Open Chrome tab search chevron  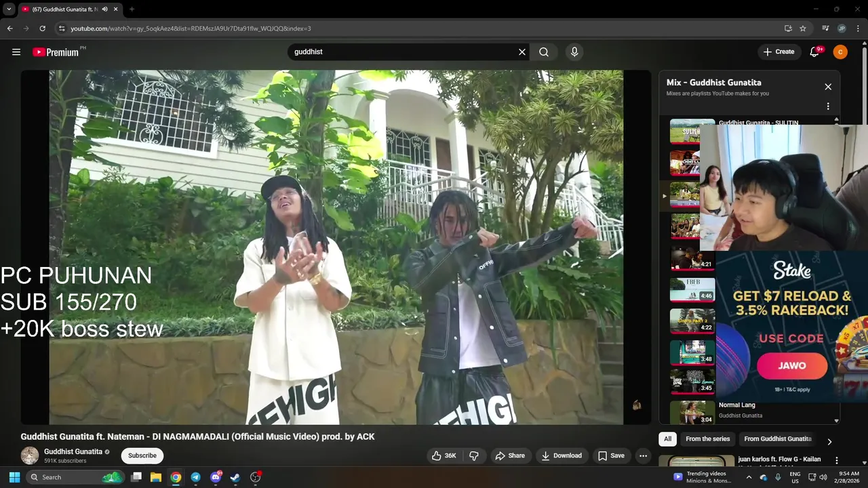(9, 9)
